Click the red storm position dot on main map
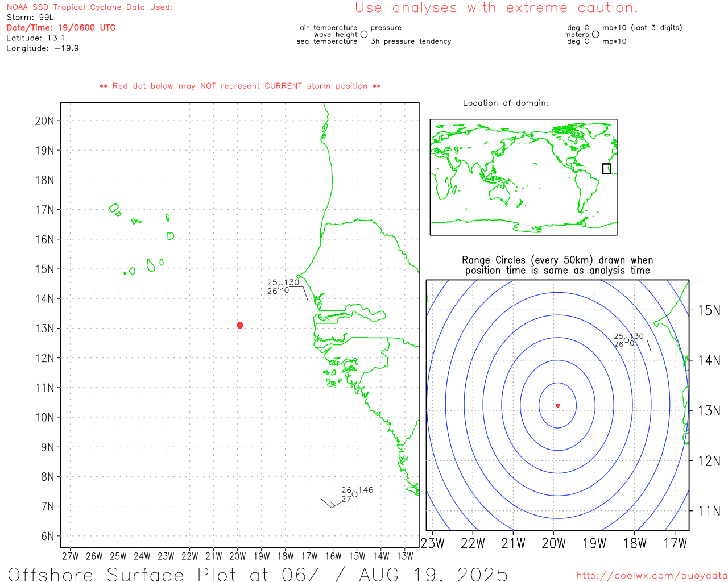The image size is (728, 582). tap(239, 325)
